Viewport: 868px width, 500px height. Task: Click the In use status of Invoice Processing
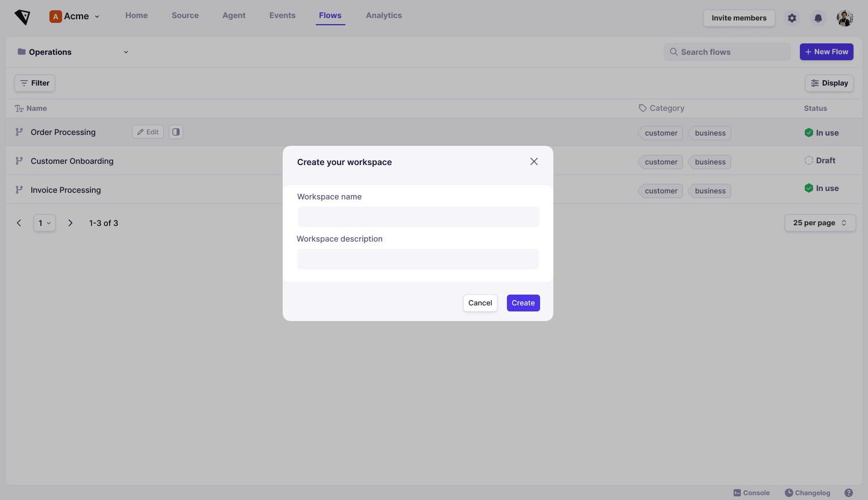pyautogui.click(x=822, y=188)
